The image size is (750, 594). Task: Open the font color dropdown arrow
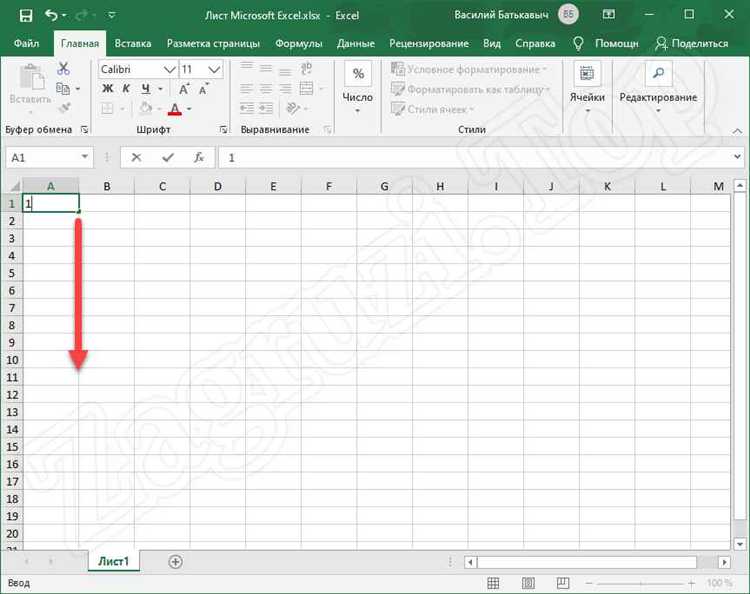click(189, 110)
